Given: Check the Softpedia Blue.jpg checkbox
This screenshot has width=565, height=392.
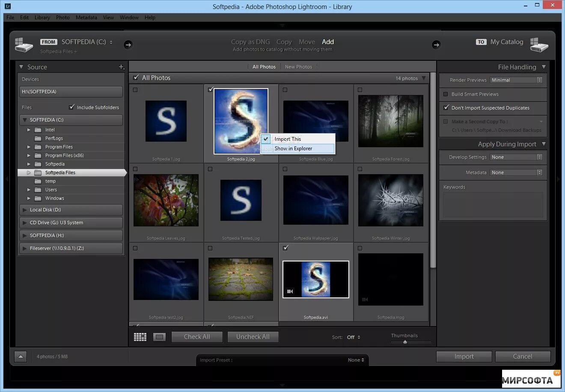Looking at the screenshot, I should 285,90.
